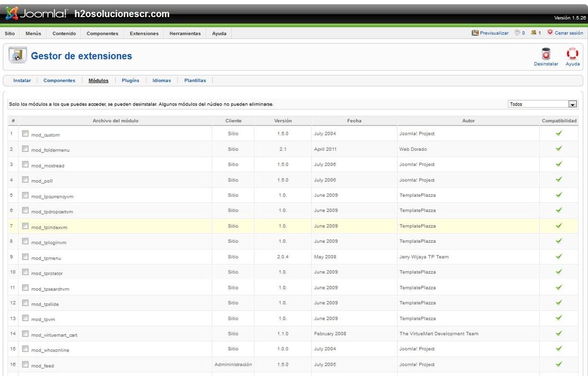Open the Extensiones menu
Screen dimensions: 588x376
pyautogui.click(x=144, y=33)
